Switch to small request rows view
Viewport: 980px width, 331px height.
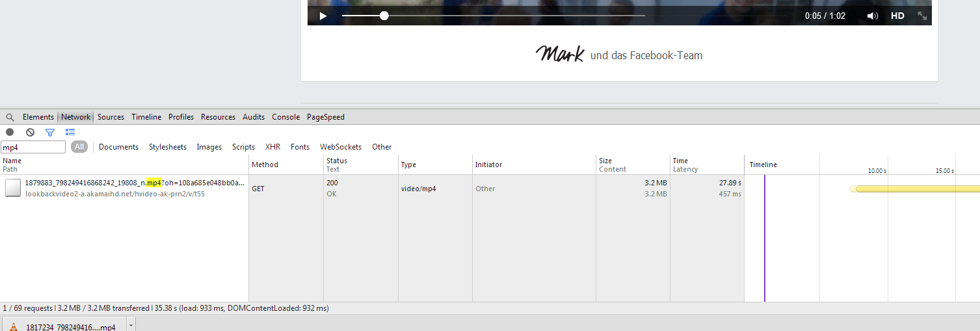pos(70,132)
